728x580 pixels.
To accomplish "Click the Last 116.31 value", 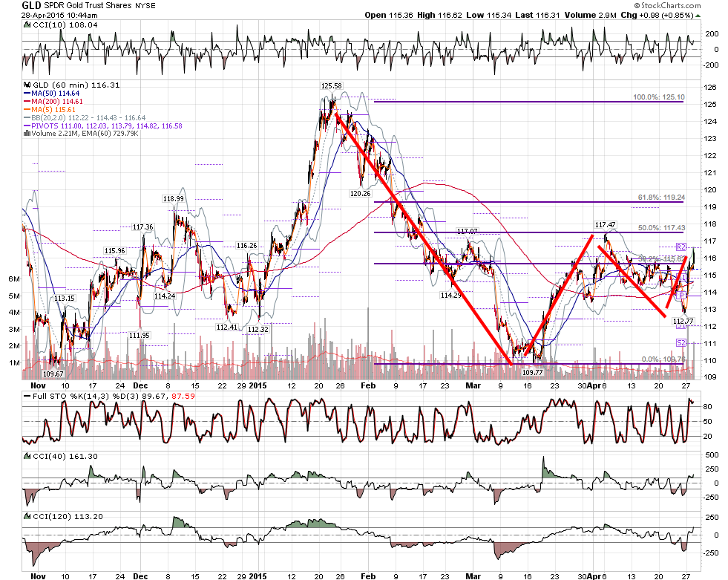I will (x=537, y=16).
